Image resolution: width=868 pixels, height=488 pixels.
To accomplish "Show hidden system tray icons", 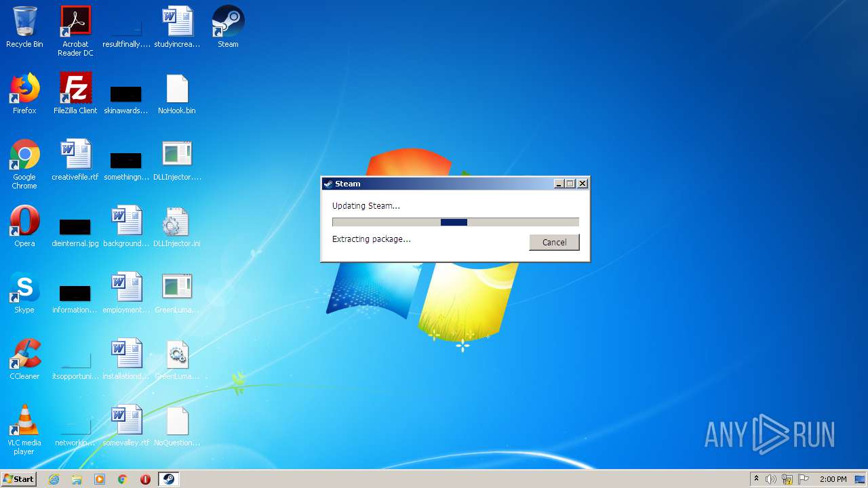I will coord(757,479).
